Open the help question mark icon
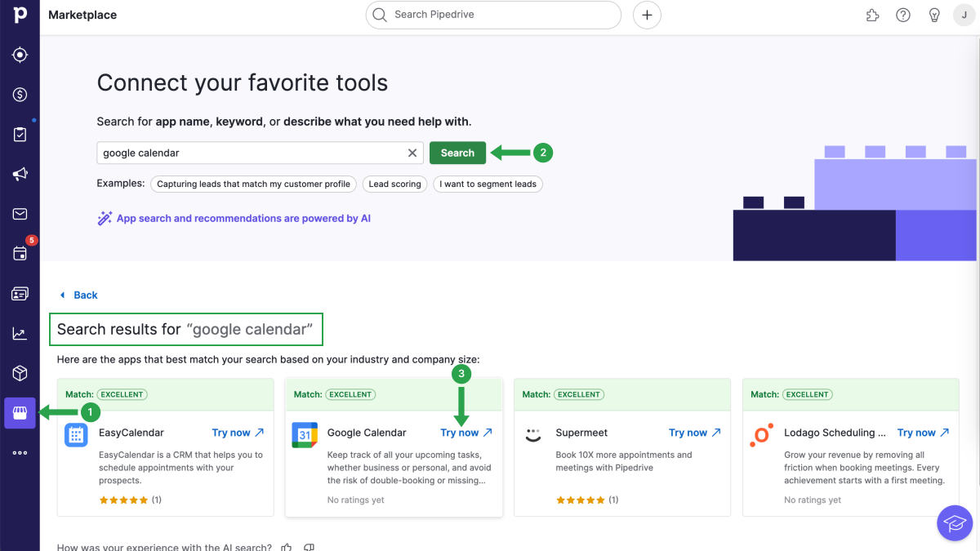980x551 pixels. click(x=903, y=15)
